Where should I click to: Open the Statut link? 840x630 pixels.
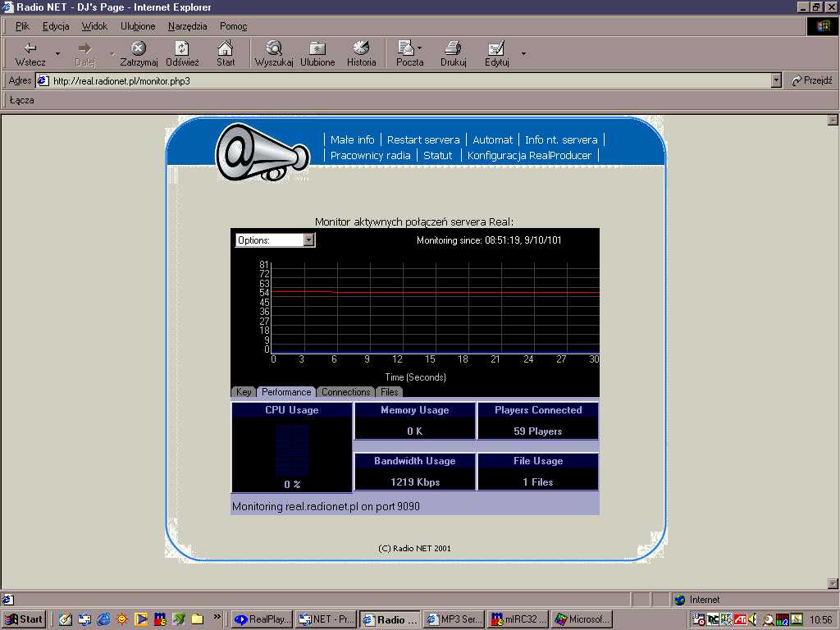(x=438, y=155)
